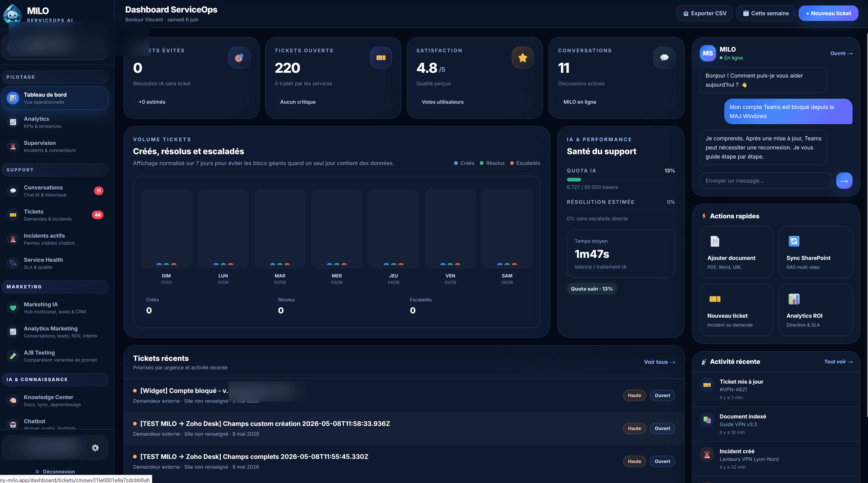Toggle the Créés legend series

[x=464, y=163]
